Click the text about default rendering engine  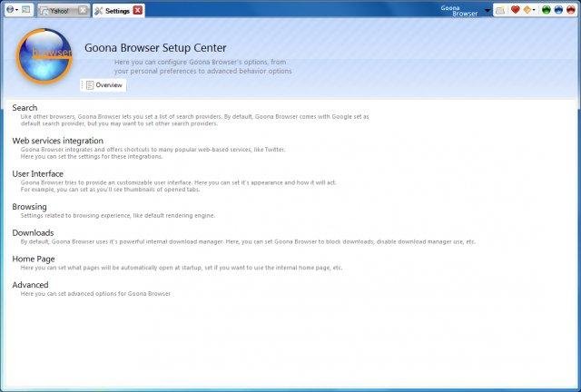click(x=117, y=215)
